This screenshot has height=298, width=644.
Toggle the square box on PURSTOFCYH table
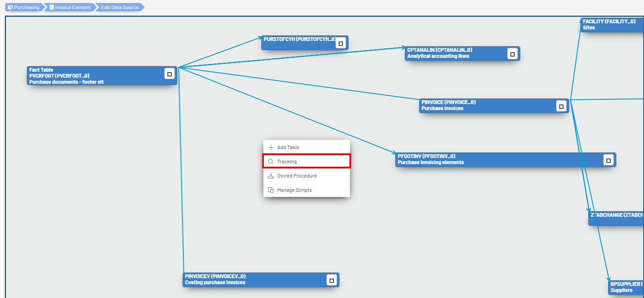(341, 43)
